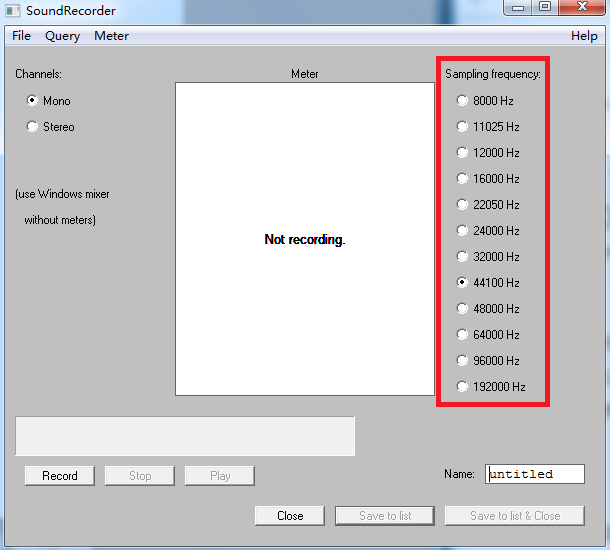Select the Stereo channel option
Viewport: 610px width, 550px height.
(33, 127)
